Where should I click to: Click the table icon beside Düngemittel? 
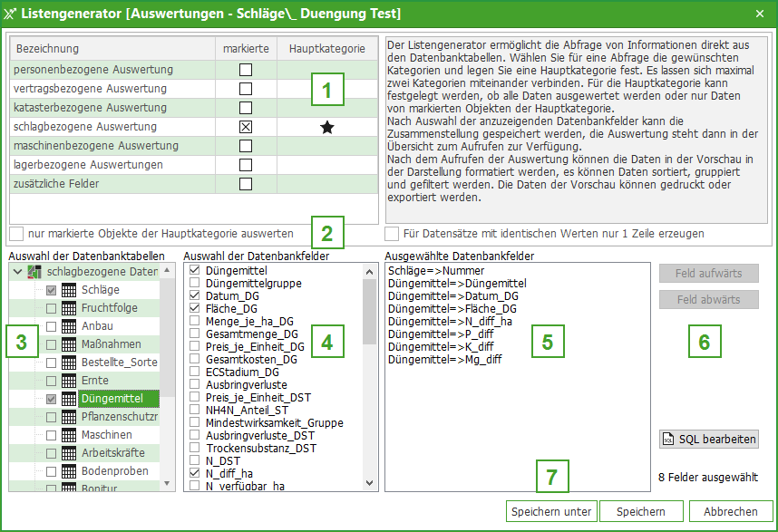[x=69, y=399]
